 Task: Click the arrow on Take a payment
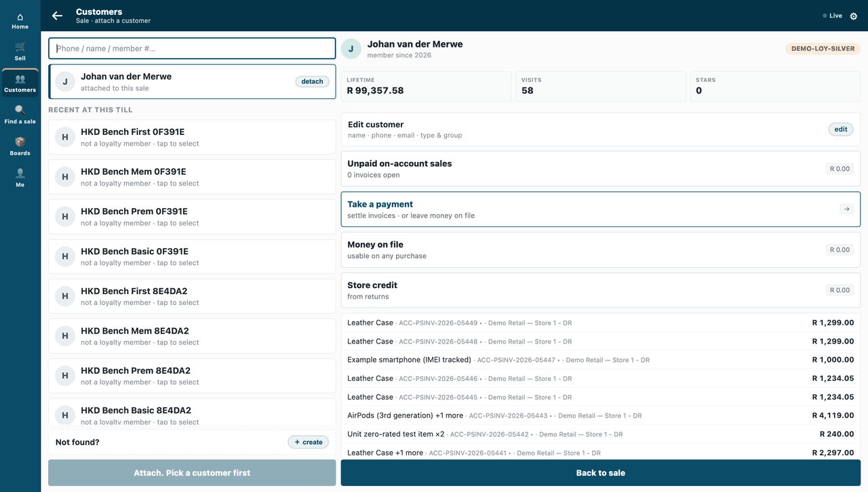pyautogui.click(x=846, y=209)
